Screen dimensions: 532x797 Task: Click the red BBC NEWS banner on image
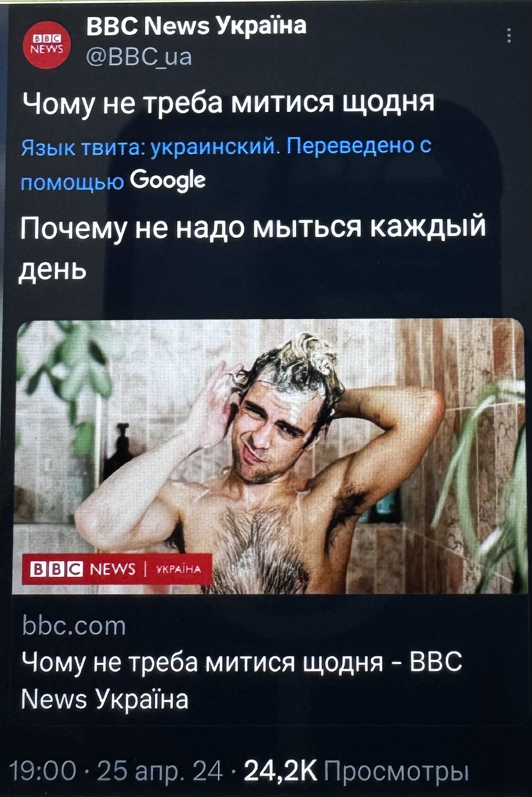pos(117,569)
